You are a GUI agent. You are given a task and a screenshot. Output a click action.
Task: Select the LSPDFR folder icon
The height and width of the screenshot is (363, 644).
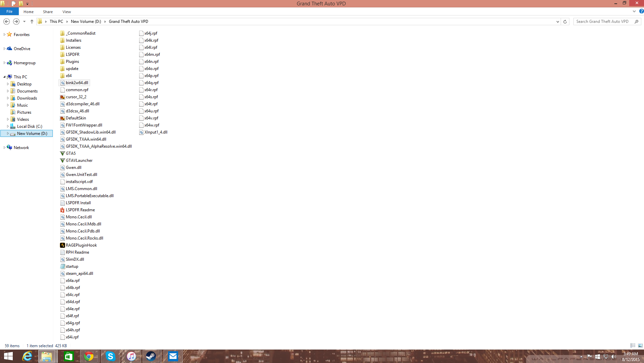tap(62, 55)
